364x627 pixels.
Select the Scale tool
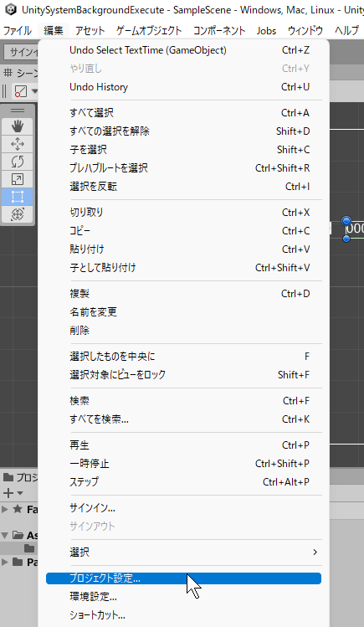tap(18, 179)
